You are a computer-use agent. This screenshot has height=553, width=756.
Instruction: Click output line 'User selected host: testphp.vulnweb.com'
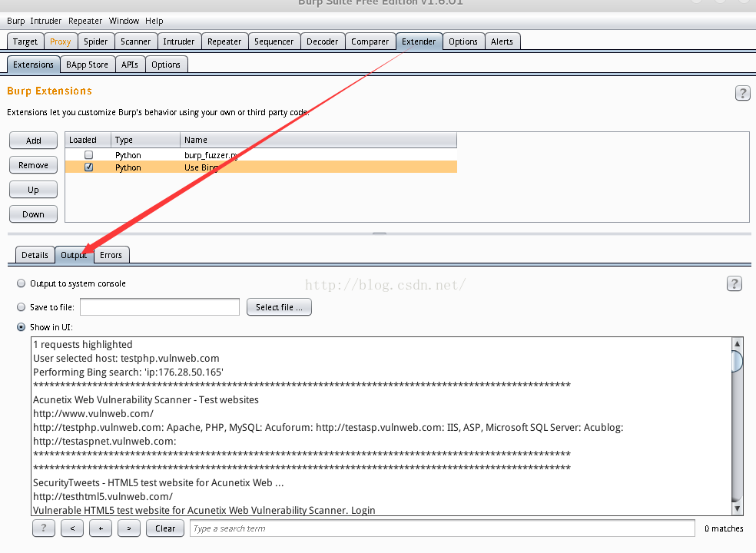[126, 358]
